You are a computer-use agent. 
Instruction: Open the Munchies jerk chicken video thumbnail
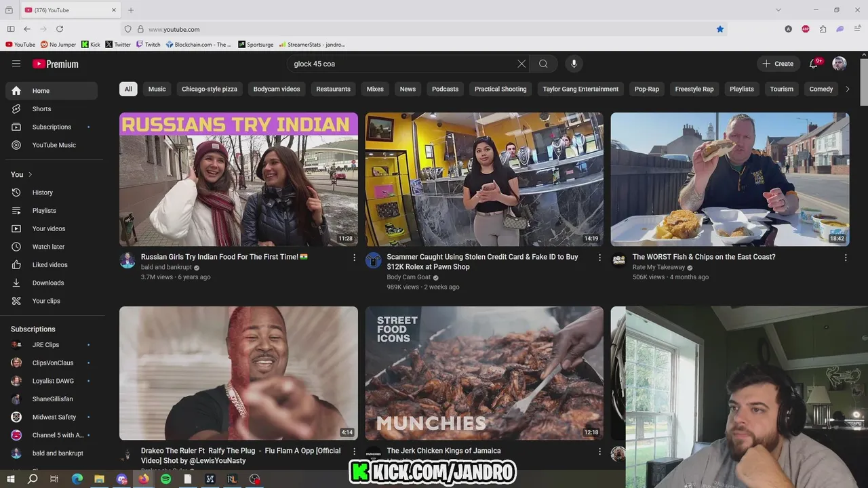tap(484, 373)
